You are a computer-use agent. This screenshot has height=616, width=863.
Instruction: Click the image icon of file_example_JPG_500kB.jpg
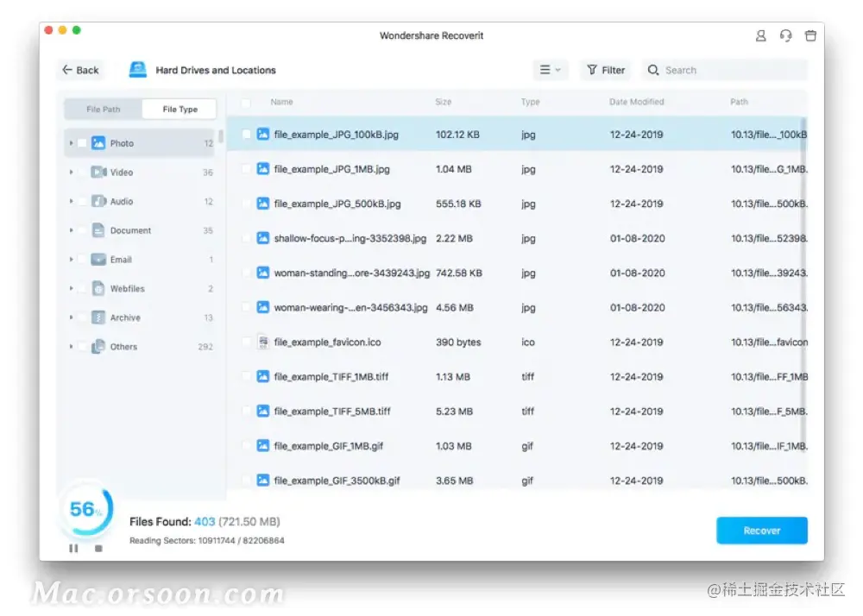263,204
